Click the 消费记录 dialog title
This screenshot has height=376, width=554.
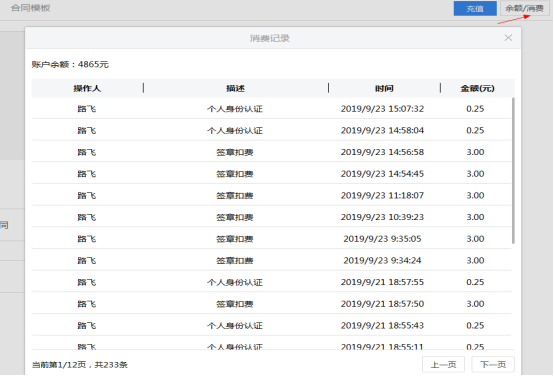[270, 38]
